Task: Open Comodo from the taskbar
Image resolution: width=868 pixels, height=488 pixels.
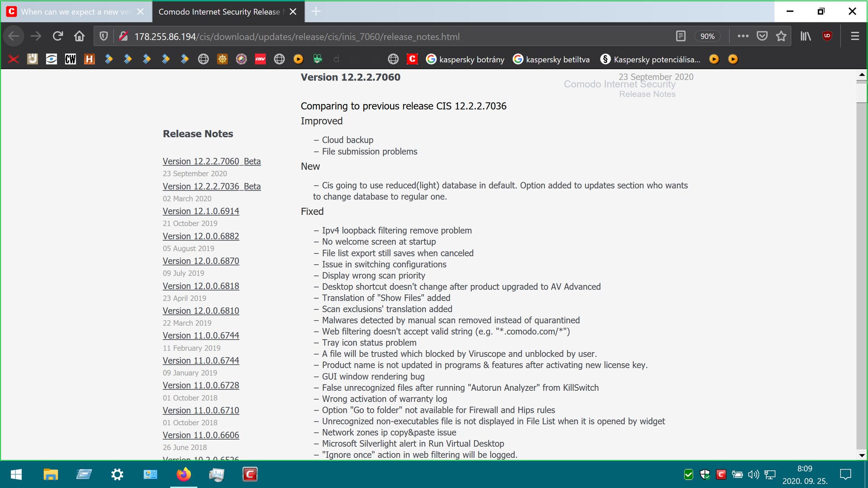Action: [x=250, y=474]
